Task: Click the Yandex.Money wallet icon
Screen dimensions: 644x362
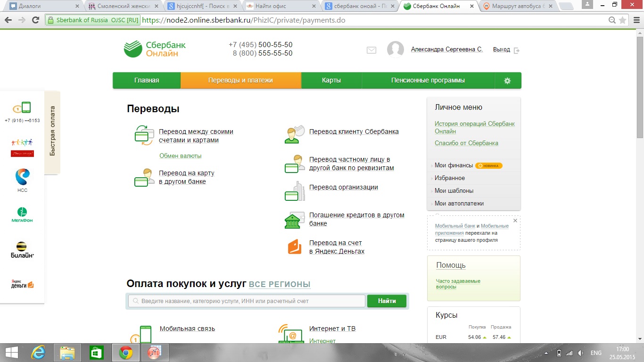Action: [295, 247]
